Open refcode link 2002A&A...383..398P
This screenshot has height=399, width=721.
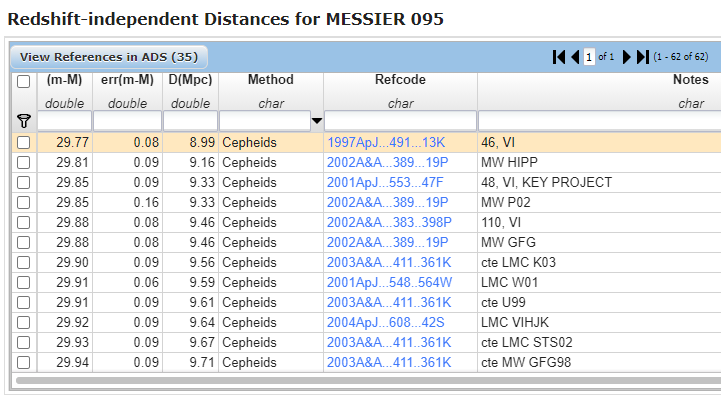(389, 222)
